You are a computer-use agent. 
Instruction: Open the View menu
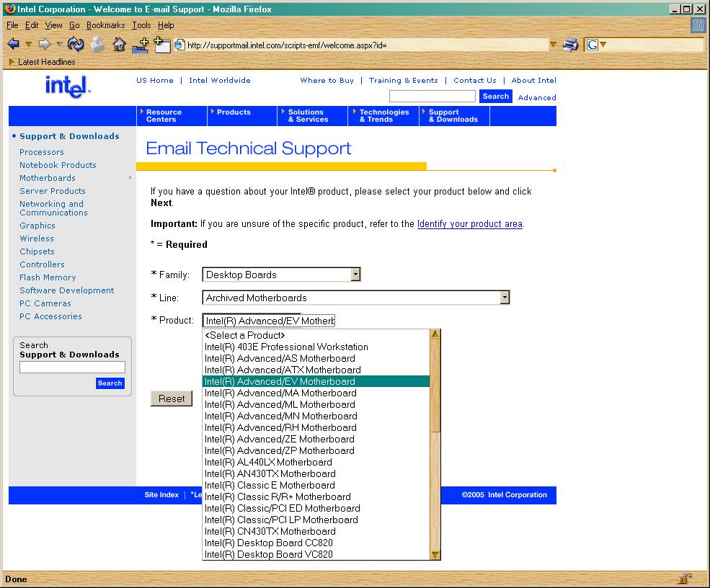[x=54, y=25]
